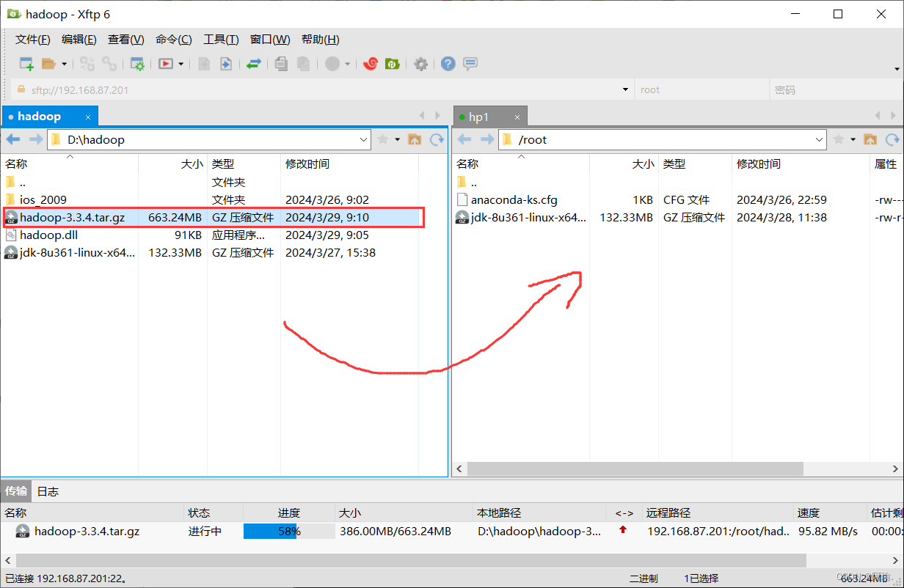The image size is (904, 588).
Task: Sort local files by 修改时间 column
Action: pyautogui.click(x=349, y=164)
